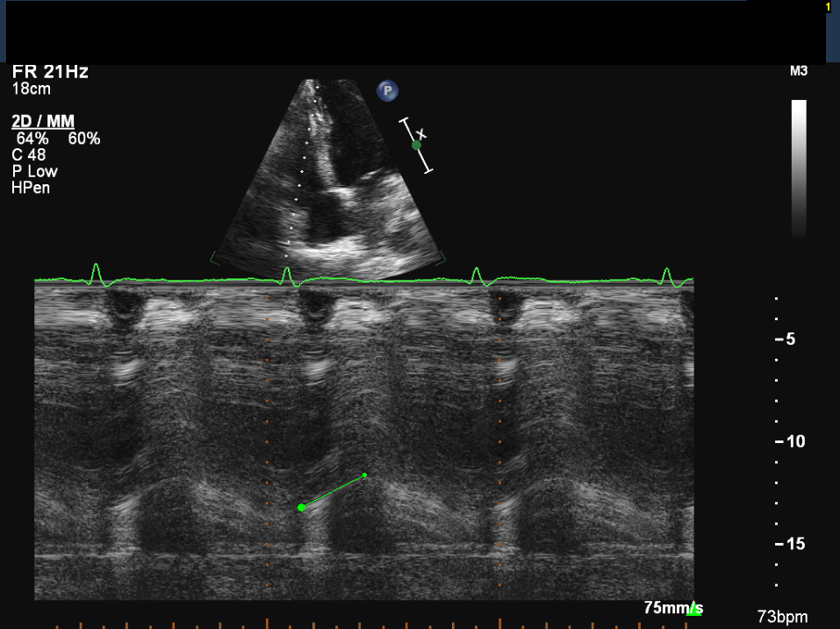The width and height of the screenshot is (840, 629).
Task: Click the 64% 2D gain value
Action: pyautogui.click(x=32, y=139)
